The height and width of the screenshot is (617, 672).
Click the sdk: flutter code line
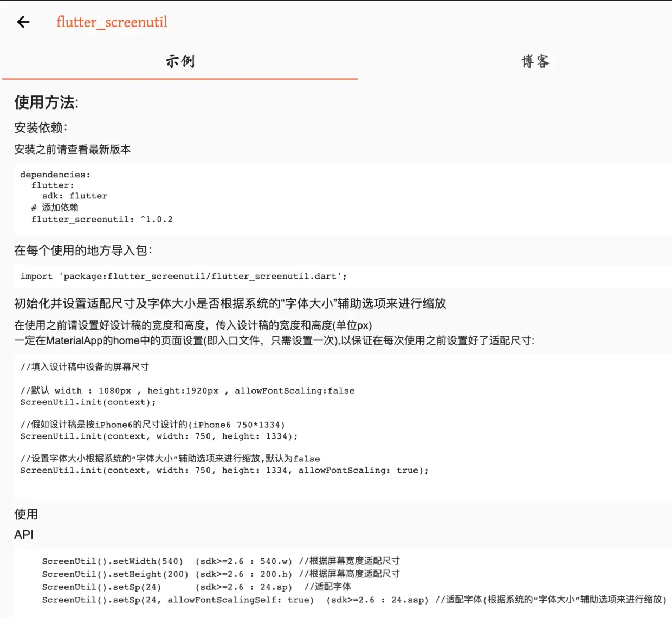pyautogui.click(x=75, y=196)
